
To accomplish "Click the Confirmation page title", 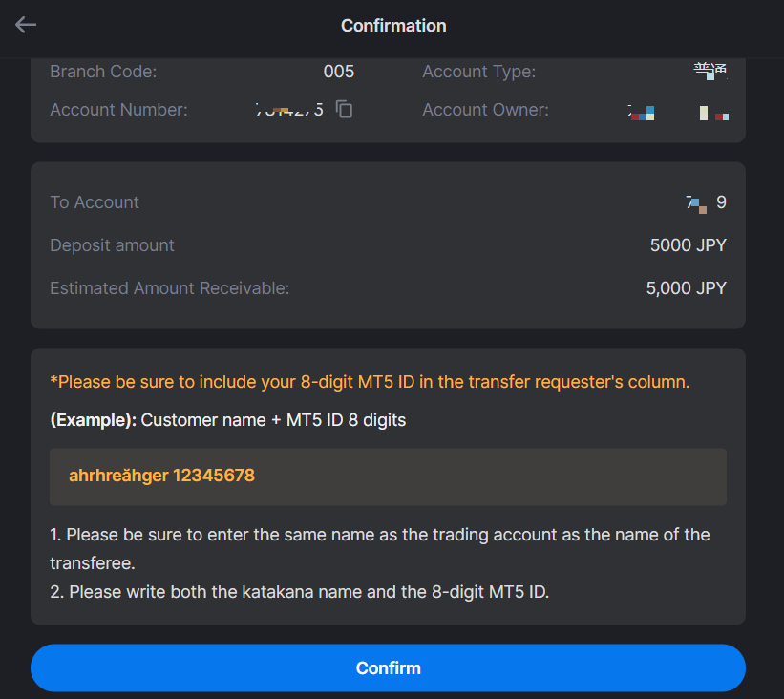I will tap(393, 26).
